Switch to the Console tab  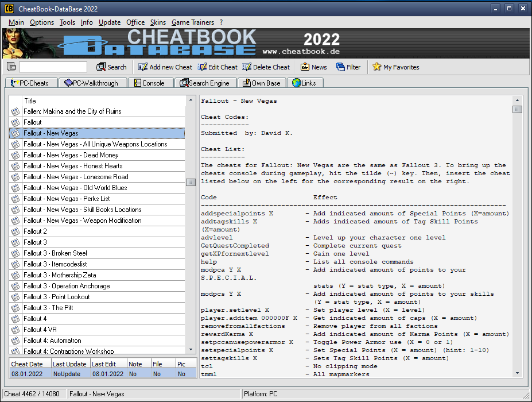[150, 83]
